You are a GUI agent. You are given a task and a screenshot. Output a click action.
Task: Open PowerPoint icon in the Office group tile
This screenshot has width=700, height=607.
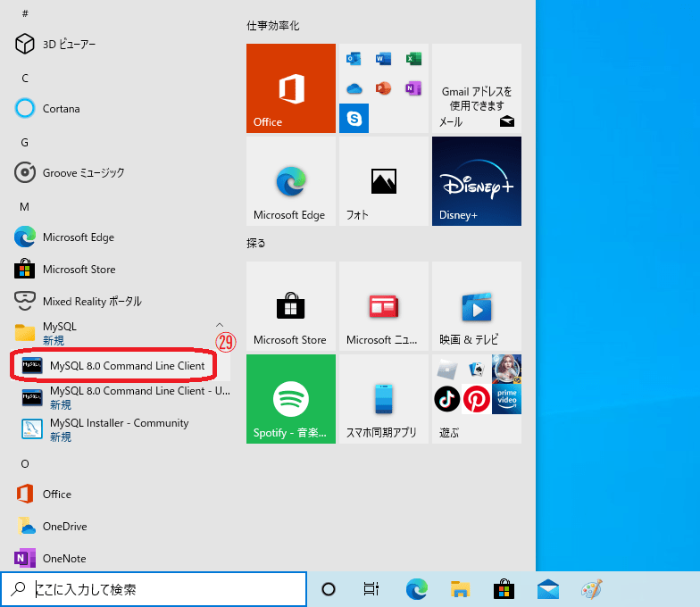pyautogui.click(x=384, y=87)
